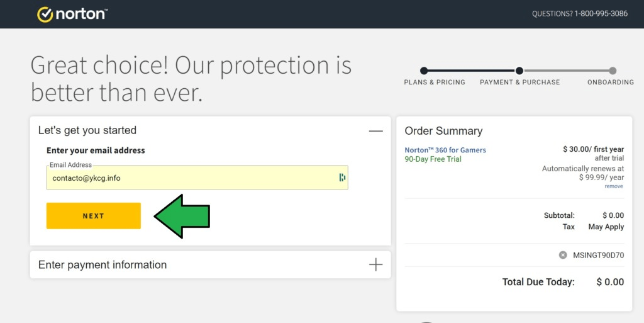This screenshot has height=323, width=644.
Task: Collapse the Let's get you started section
Action: 375,131
